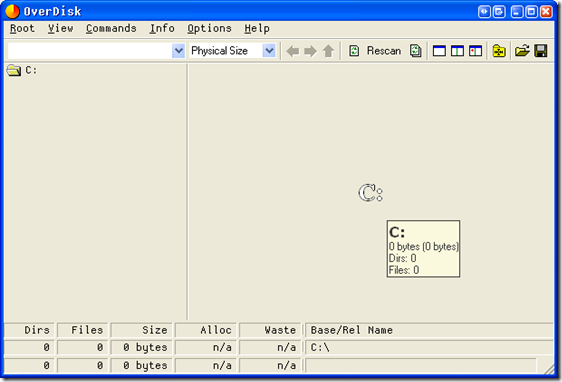The width and height of the screenshot is (562, 382).
Task: Click the Forward arrow toolbar icon
Action: click(x=310, y=51)
